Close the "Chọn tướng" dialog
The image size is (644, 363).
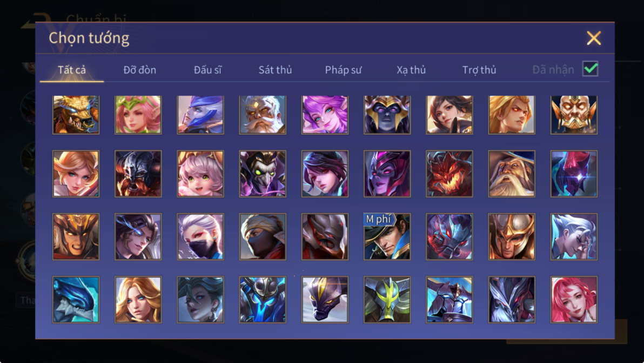(x=593, y=38)
